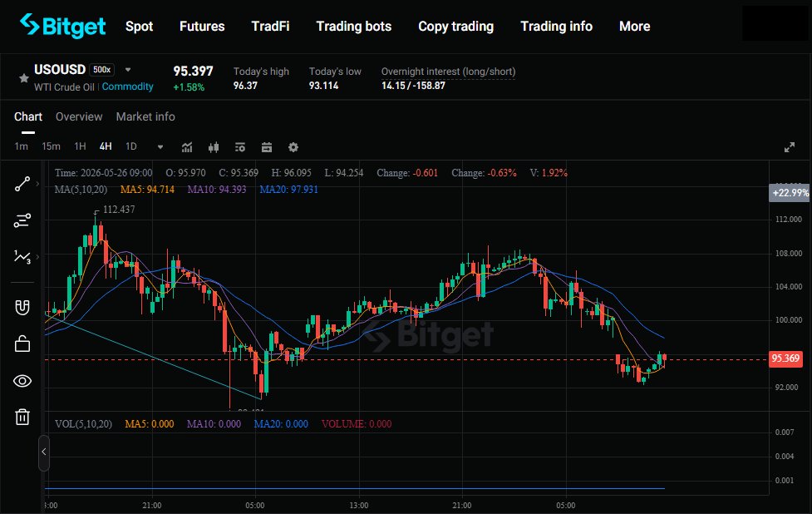Open chart settings gear icon
Image resolution: width=812 pixels, height=514 pixels.
[293, 147]
